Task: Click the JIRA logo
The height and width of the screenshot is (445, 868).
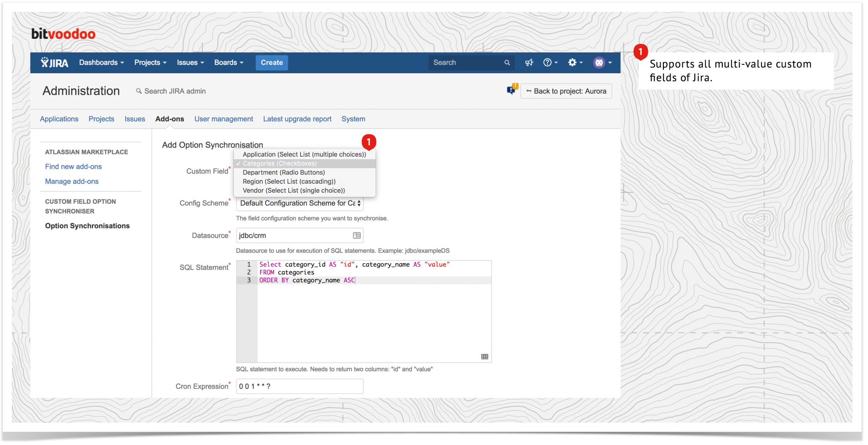Action: (54, 63)
